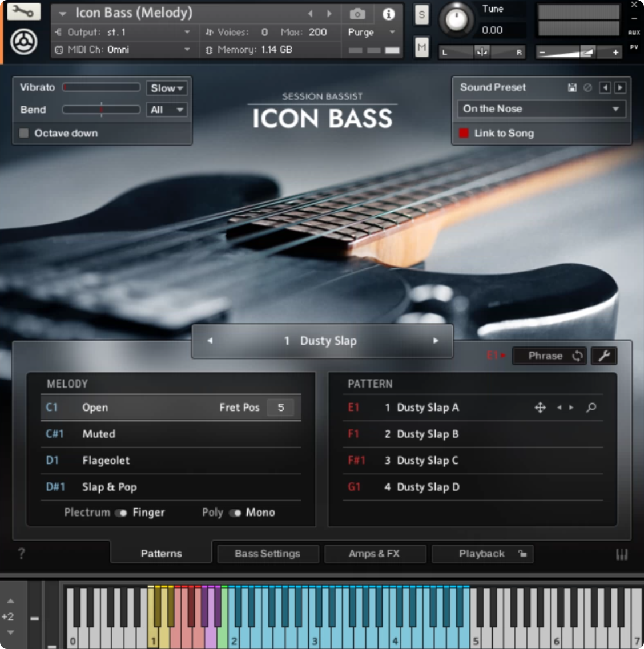
Task: Click the Icon Bass (Melody) instrument name
Action: [134, 13]
